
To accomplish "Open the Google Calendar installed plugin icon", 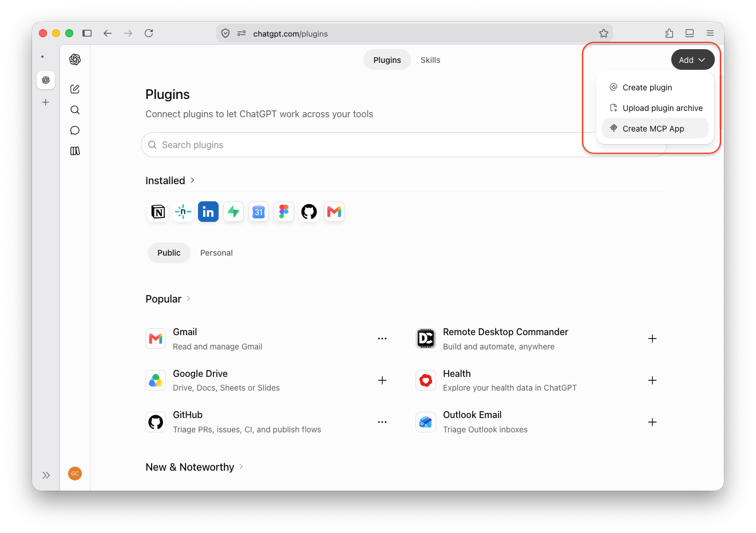I will (259, 212).
